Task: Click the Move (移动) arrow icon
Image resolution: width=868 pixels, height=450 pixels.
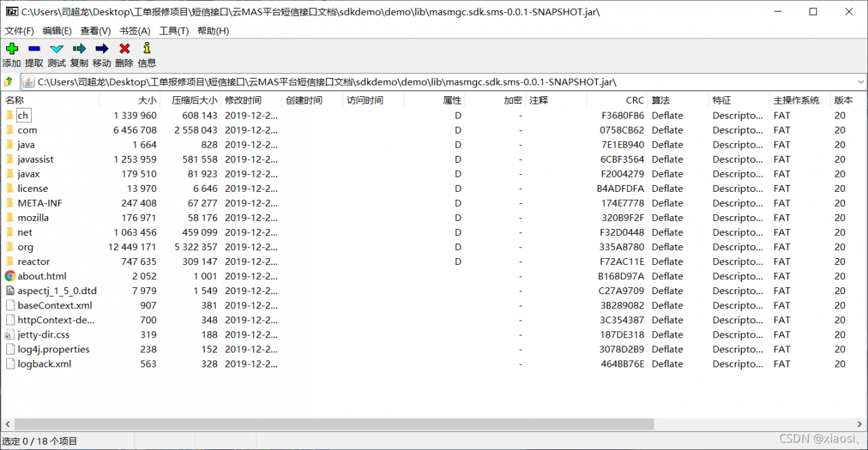Action: pyautogui.click(x=102, y=49)
